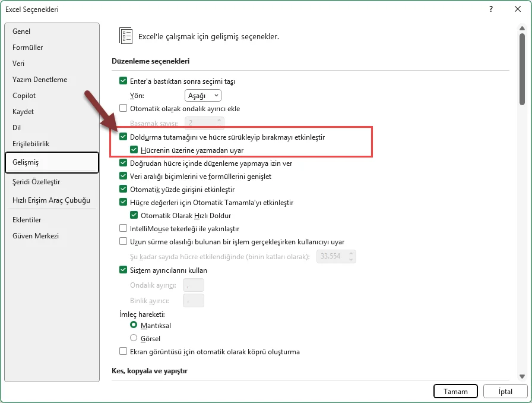532x403 pixels.
Task: Click the 'Düzenleme seçenekleri' section heading
Action: pyautogui.click(x=151, y=61)
